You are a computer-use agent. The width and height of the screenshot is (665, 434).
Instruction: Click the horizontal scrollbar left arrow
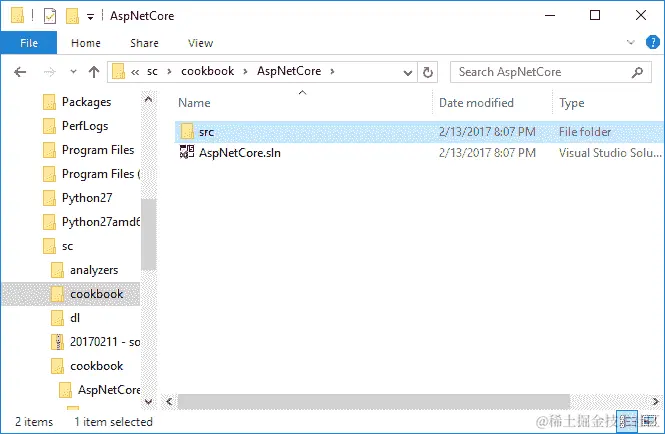point(169,401)
